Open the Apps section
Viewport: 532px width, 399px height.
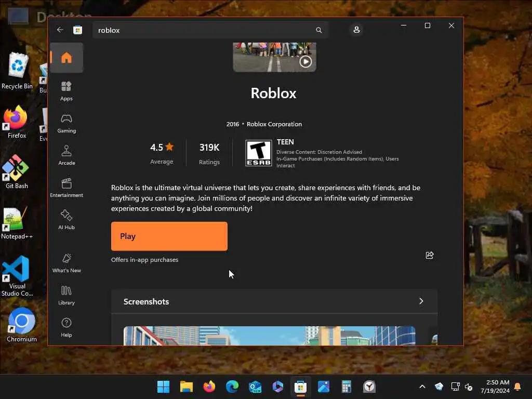(x=66, y=91)
